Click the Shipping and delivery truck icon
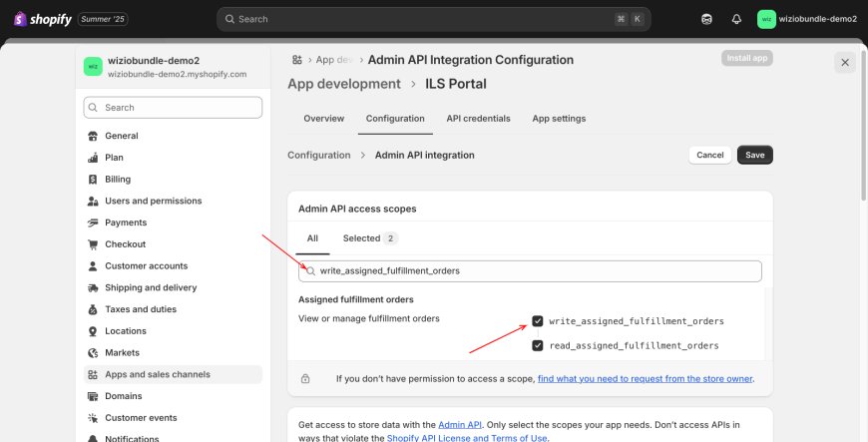 [x=93, y=287]
